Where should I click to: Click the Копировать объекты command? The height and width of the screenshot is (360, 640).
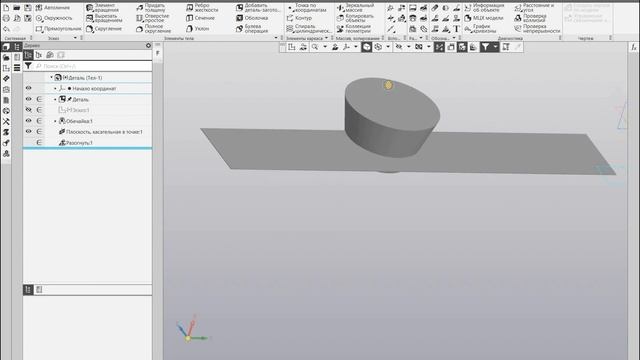[355, 18]
